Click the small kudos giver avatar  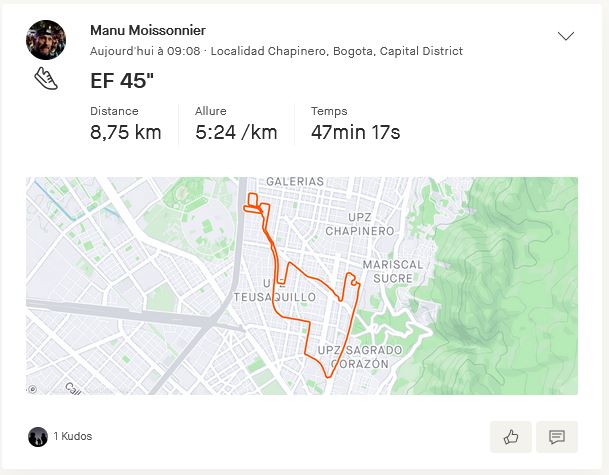tap(38, 436)
